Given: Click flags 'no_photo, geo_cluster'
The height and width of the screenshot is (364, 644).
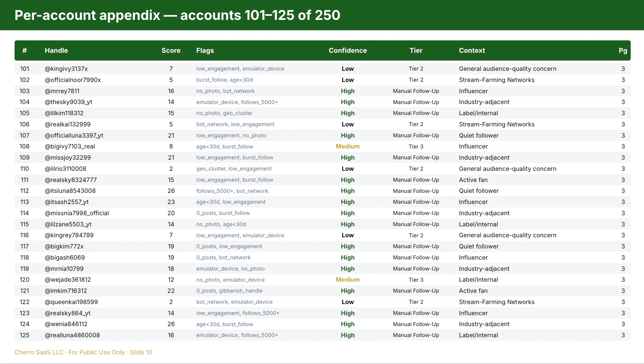Looking at the screenshot, I should (x=224, y=113).
